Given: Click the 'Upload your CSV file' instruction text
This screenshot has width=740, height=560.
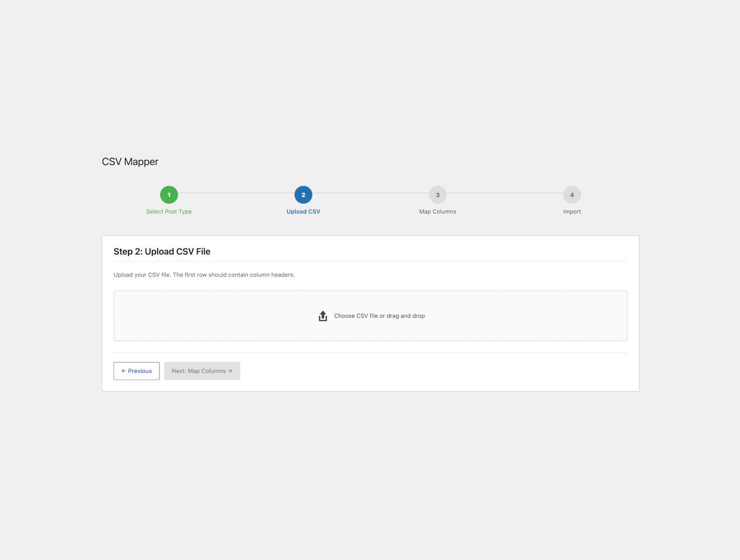Looking at the screenshot, I should coord(204,275).
